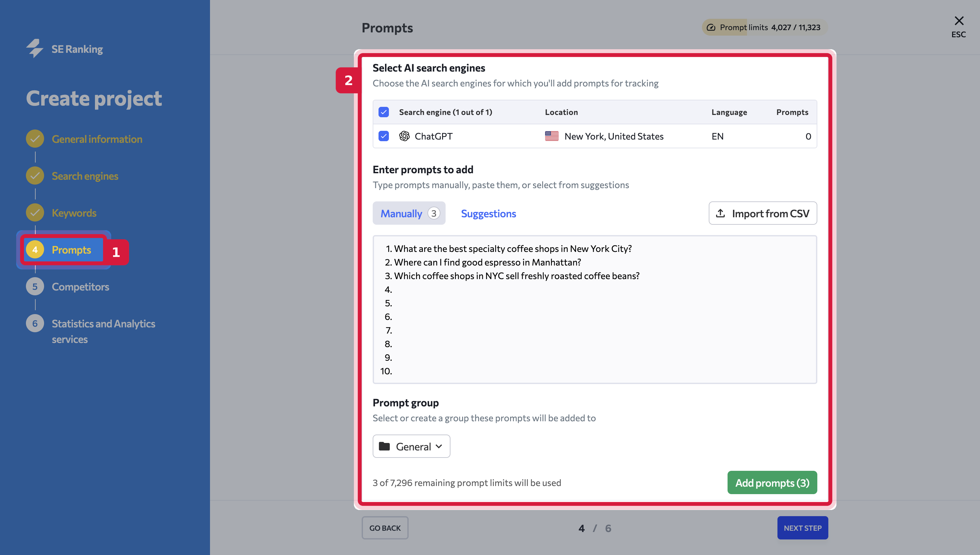Viewport: 980px width, 555px height.
Task: Click the Add prompts (3) button
Action: pyautogui.click(x=772, y=482)
